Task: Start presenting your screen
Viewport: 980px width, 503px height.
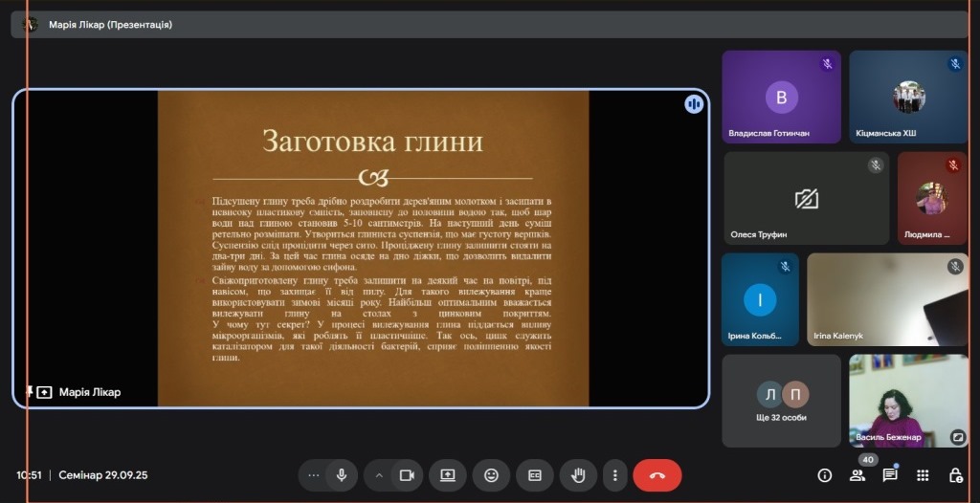Action: click(x=447, y=475)
